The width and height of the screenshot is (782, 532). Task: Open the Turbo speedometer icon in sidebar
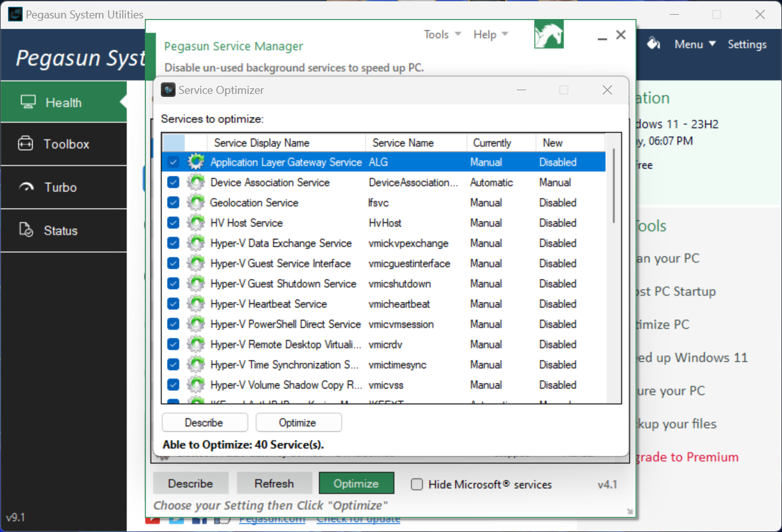tap(26, 187)
